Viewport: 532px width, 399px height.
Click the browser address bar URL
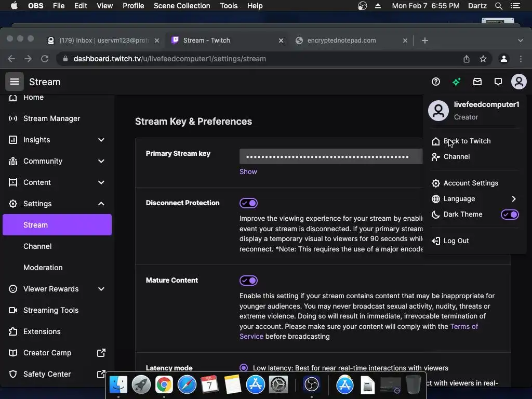[170, 59]
